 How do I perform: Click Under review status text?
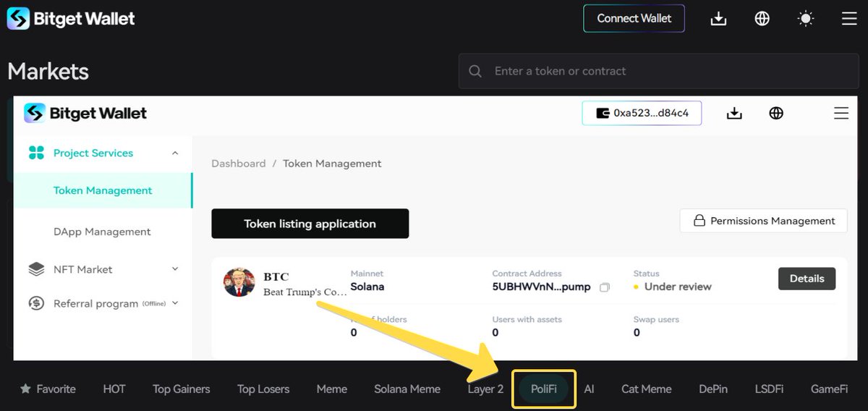tap(678, 287)
